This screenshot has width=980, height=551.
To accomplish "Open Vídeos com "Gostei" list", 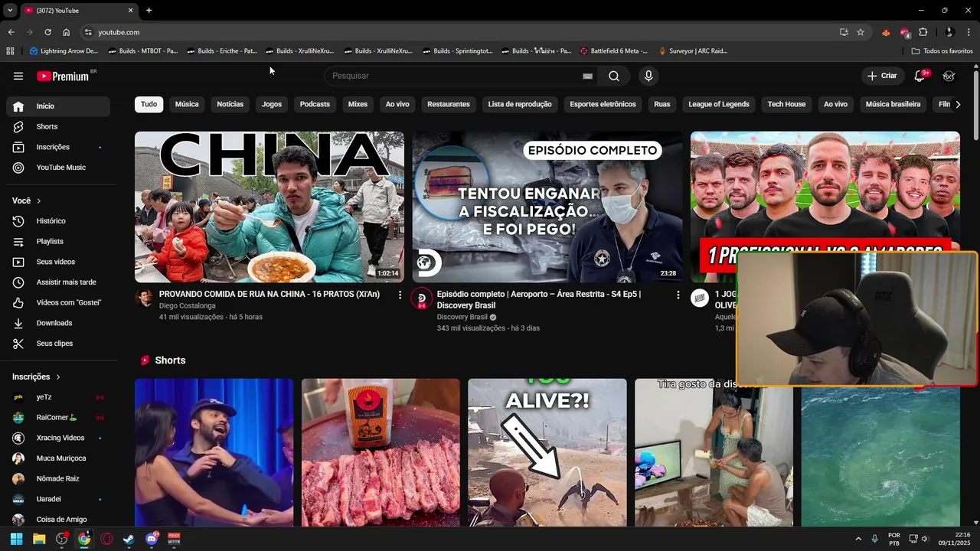I will (x=58, y=302).
